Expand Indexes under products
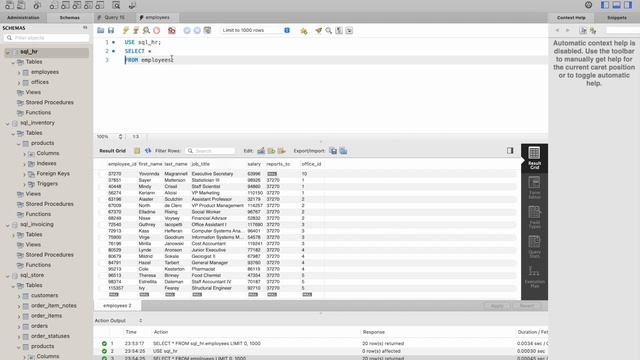 (24, 164)
